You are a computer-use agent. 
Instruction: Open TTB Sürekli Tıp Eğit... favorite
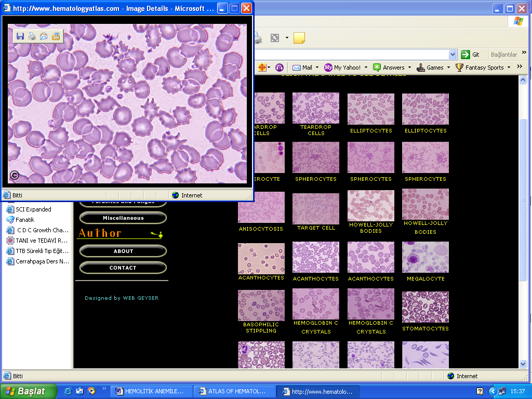pos(37,251)
